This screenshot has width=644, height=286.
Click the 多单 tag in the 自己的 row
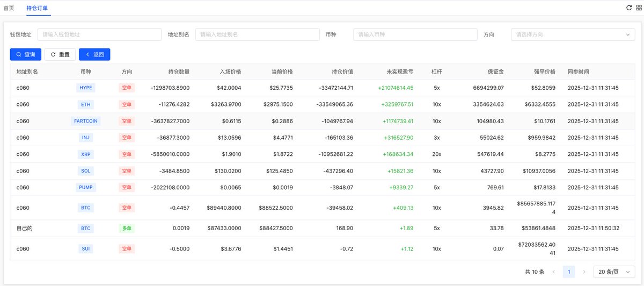tap(127, 228)
